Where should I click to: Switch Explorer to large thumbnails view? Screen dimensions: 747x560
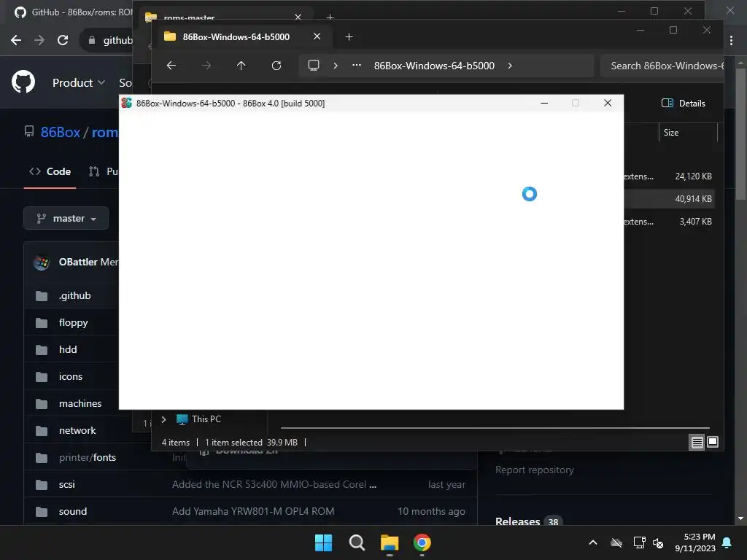[x=713, y=443]
